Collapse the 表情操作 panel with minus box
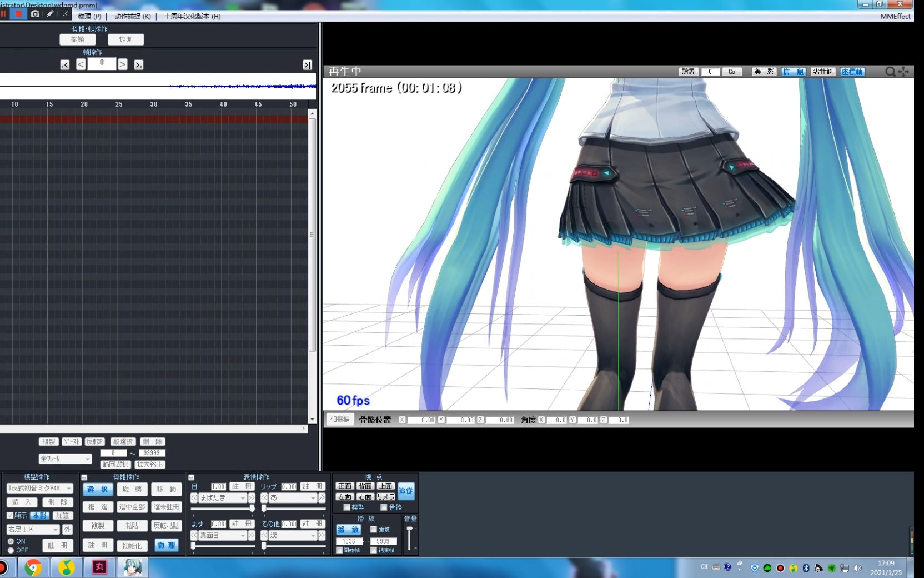This screenshot has height=578, width=924. pyautogui.click(x=191, y=477)
